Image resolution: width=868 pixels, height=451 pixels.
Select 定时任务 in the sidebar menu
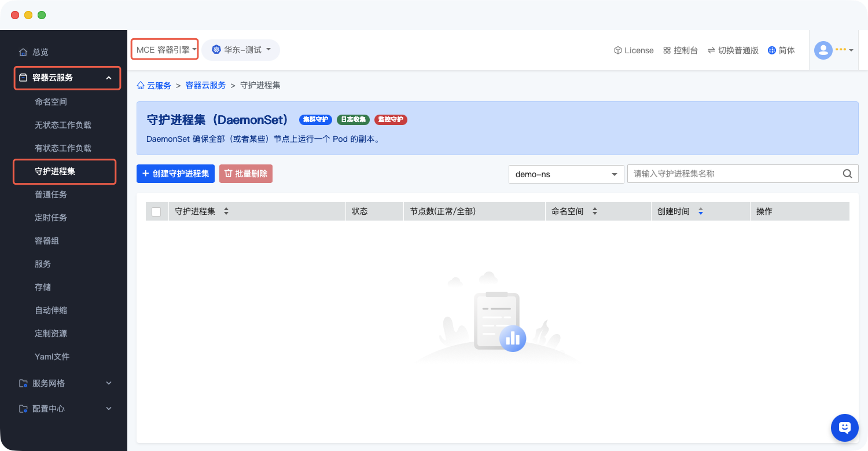[x=51, y=218]
